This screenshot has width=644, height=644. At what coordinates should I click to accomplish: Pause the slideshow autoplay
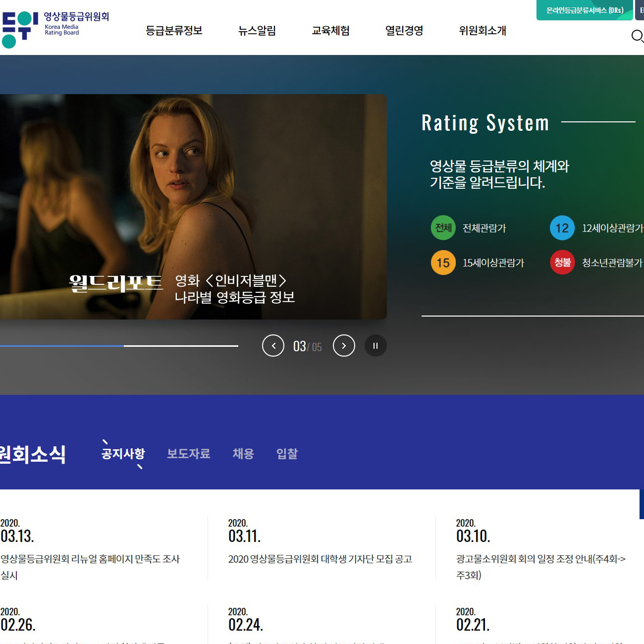coord(376,346)
